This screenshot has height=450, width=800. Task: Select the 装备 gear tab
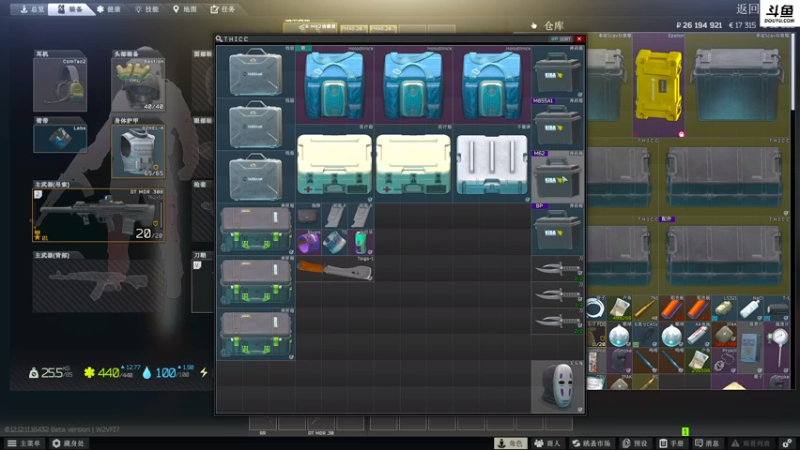[x=69, y=9]
